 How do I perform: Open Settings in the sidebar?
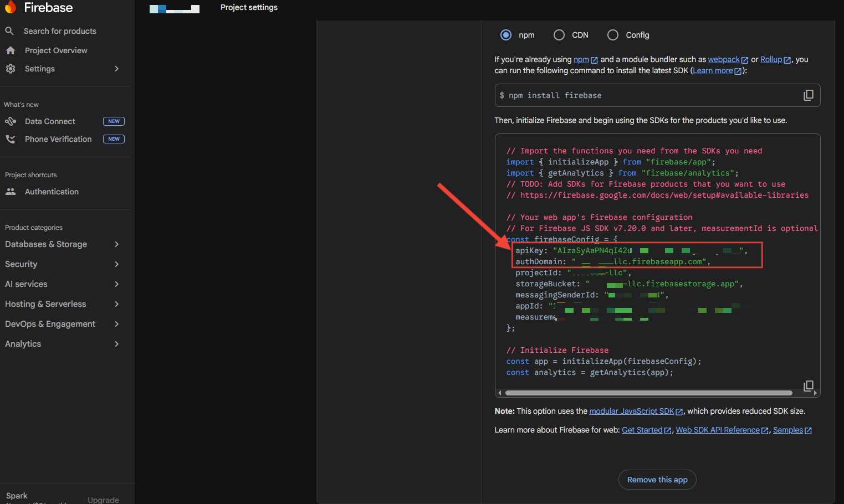[x=40, y=69]
